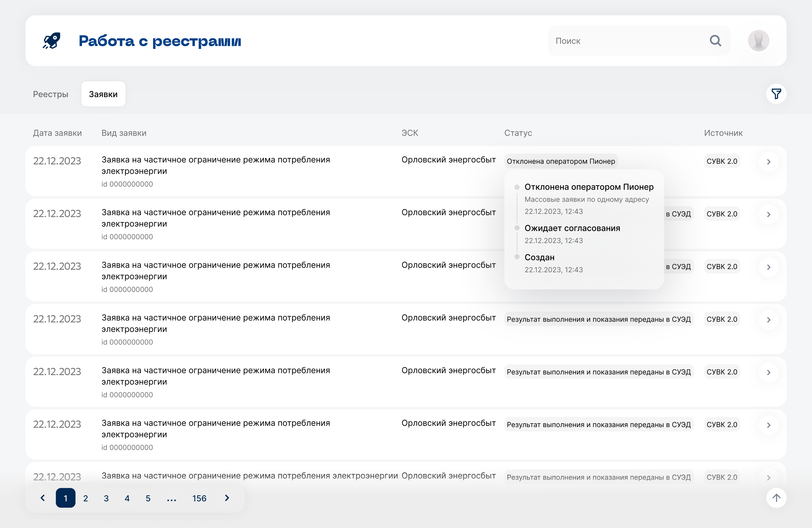Expand the fourth row's arrow button
The width and height of the screenshot is (812, 528).
pos(769,320)
